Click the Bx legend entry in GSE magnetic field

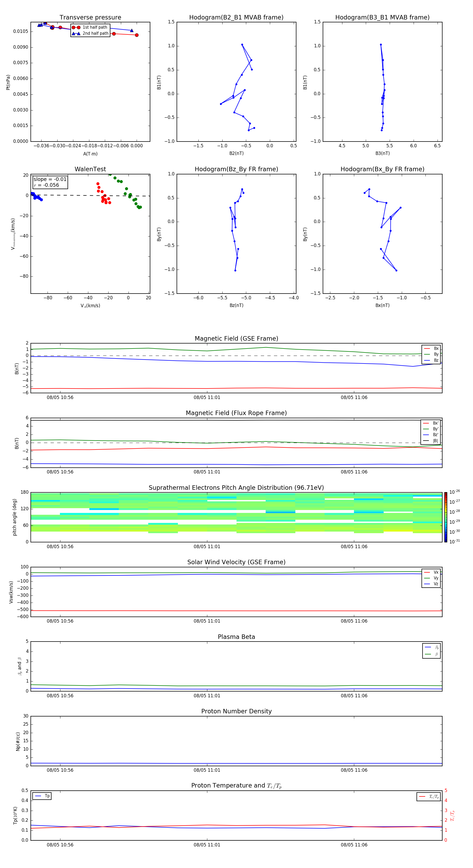(x=431, y=349)
